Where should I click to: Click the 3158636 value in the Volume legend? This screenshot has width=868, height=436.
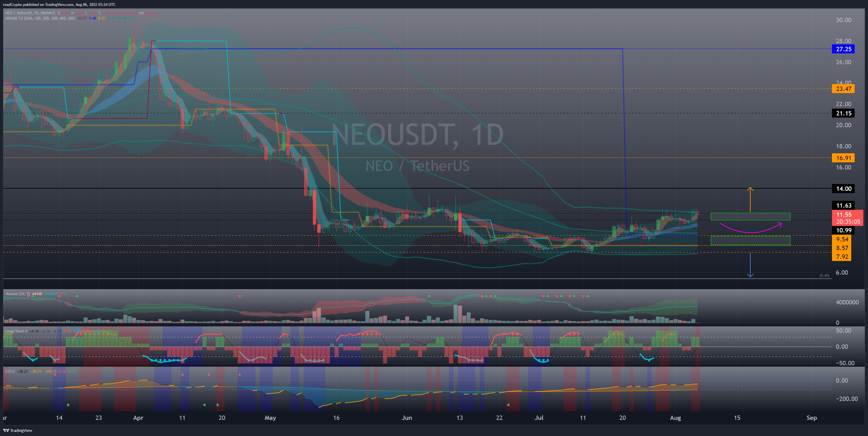coord(51,294)
